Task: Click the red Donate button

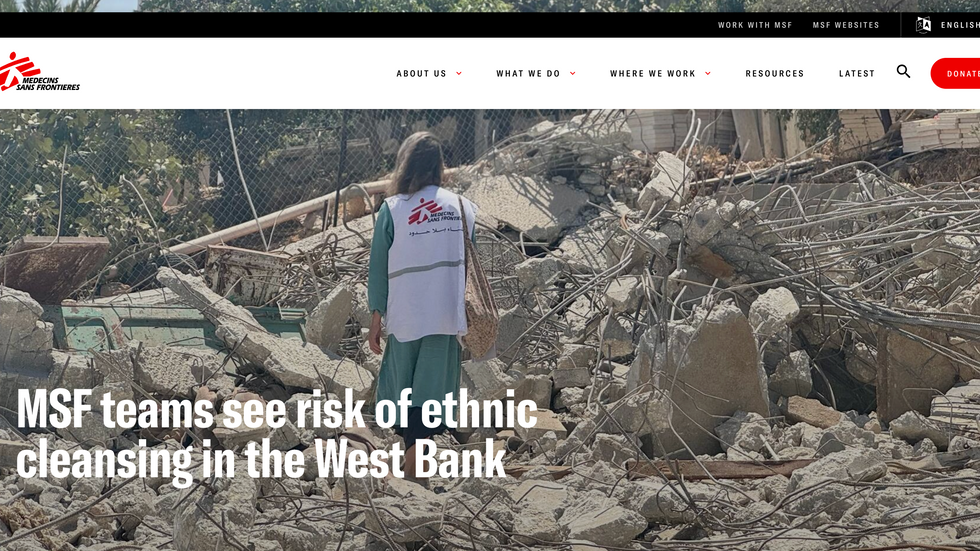Action: pyautogui.click(x=956, y=73)
